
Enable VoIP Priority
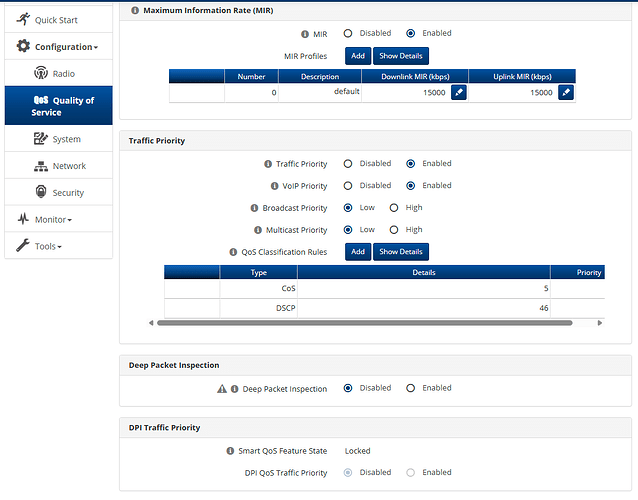[x=411, y=186]
